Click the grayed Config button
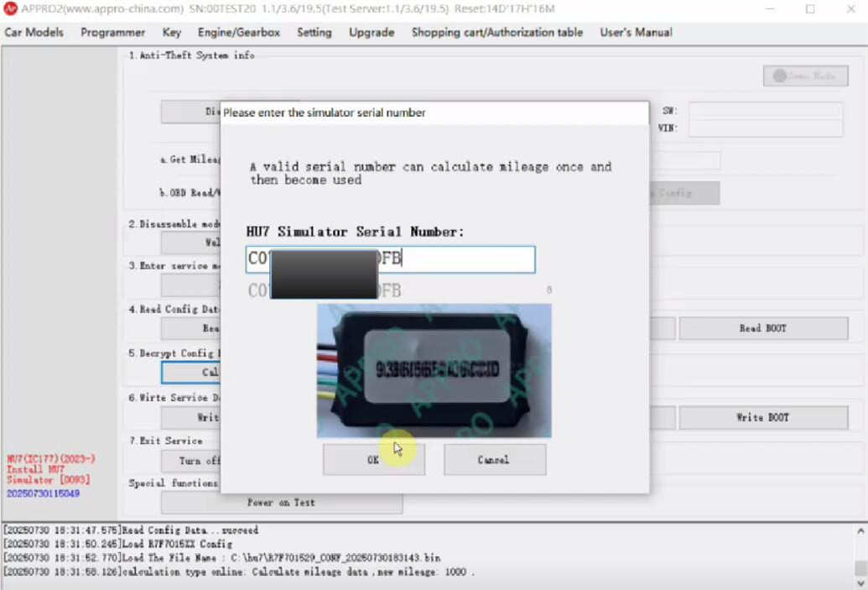 pos(684,193)
